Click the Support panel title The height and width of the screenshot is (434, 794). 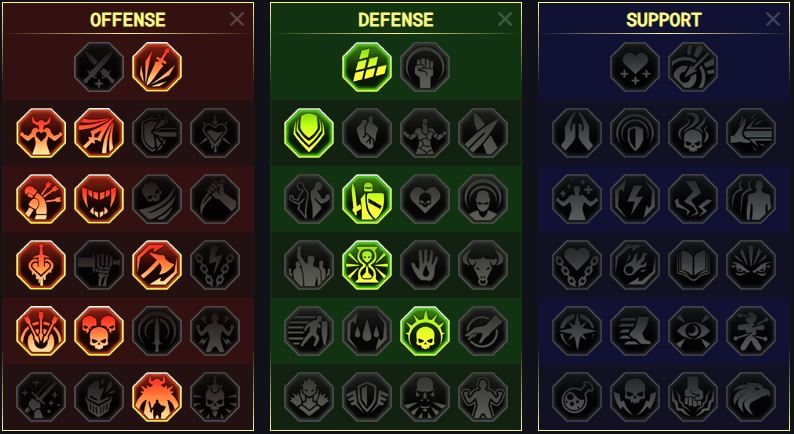(x=664, y=20)
